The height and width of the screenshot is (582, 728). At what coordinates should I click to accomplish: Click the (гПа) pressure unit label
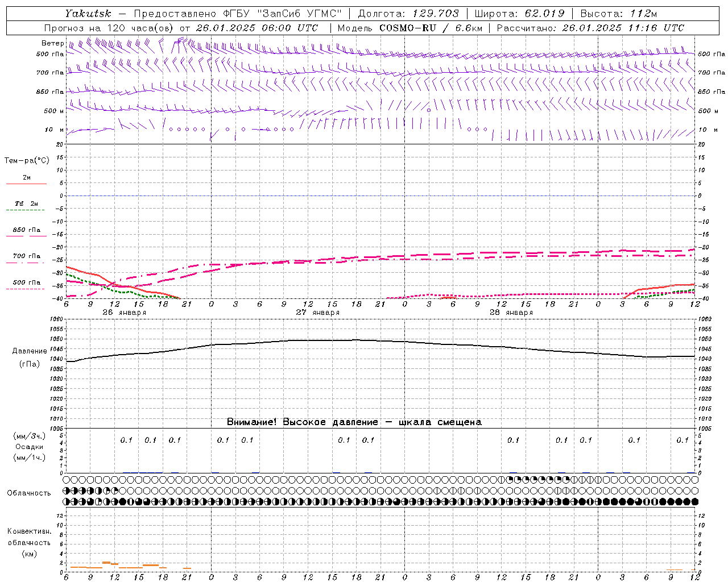tap(30, 364)
